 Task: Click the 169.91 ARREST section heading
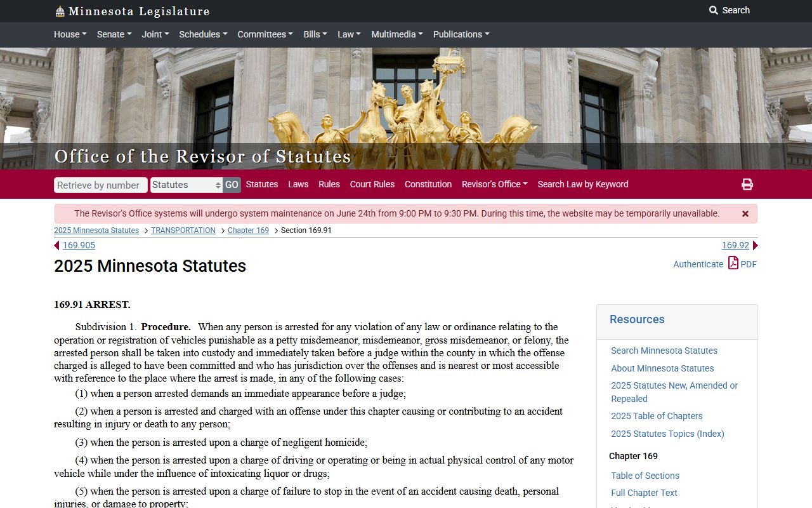92,305
